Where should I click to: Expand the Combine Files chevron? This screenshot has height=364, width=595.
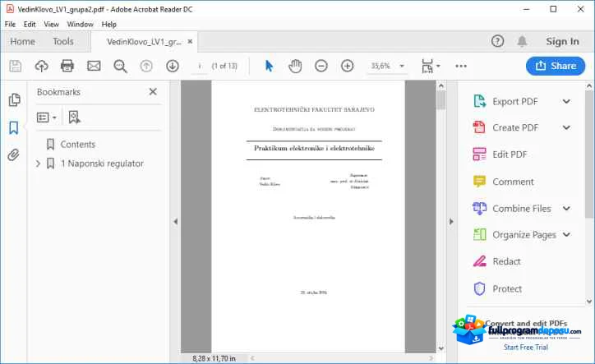point(566,209)
